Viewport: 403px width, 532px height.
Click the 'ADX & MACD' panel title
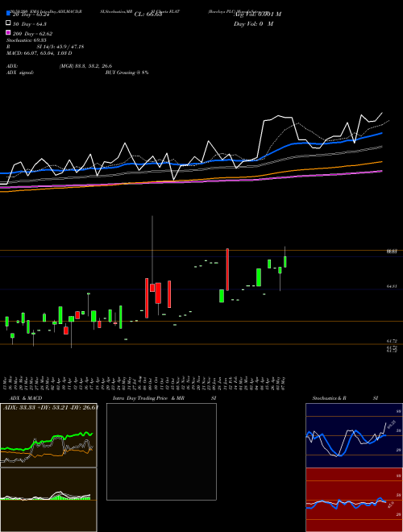click(26, 398)
